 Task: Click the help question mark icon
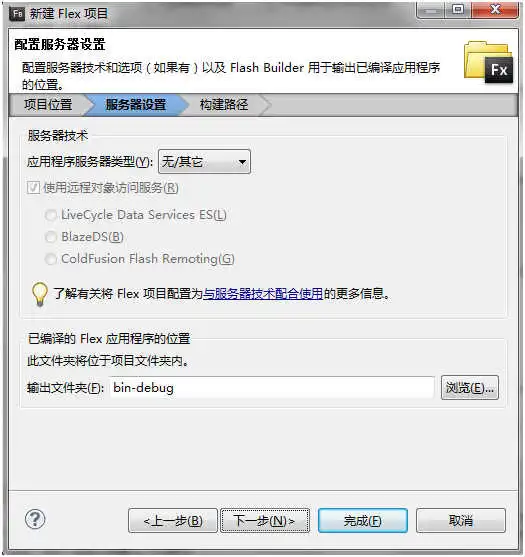pyautogui.click(x=35, y=519)
